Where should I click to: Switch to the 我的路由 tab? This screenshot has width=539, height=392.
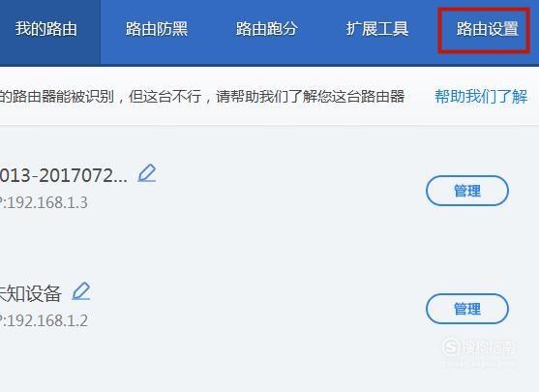tap(46, 28)
